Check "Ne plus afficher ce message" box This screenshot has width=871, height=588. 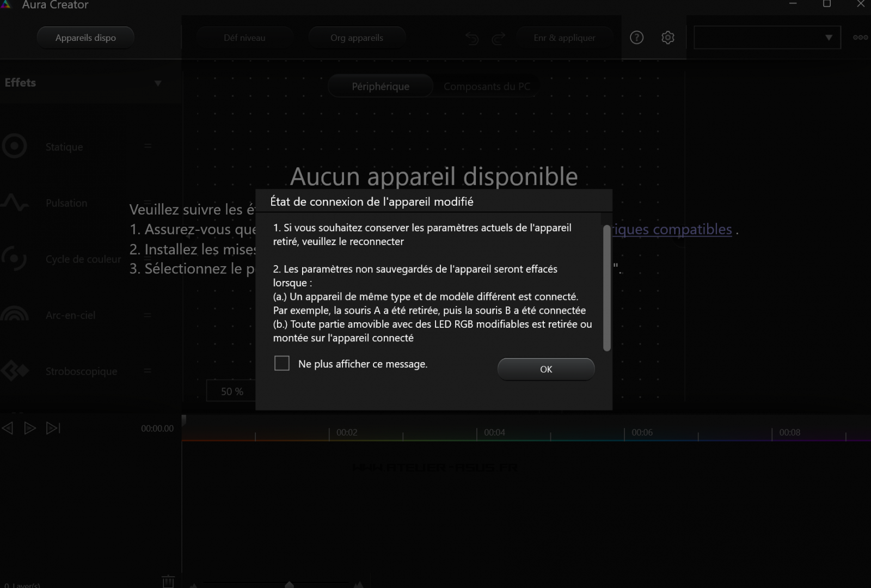click(282, 363)
